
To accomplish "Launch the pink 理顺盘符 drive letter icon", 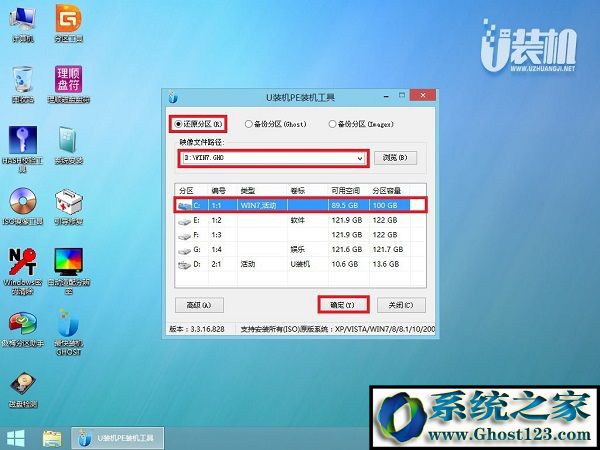I will tap(68, 84).
